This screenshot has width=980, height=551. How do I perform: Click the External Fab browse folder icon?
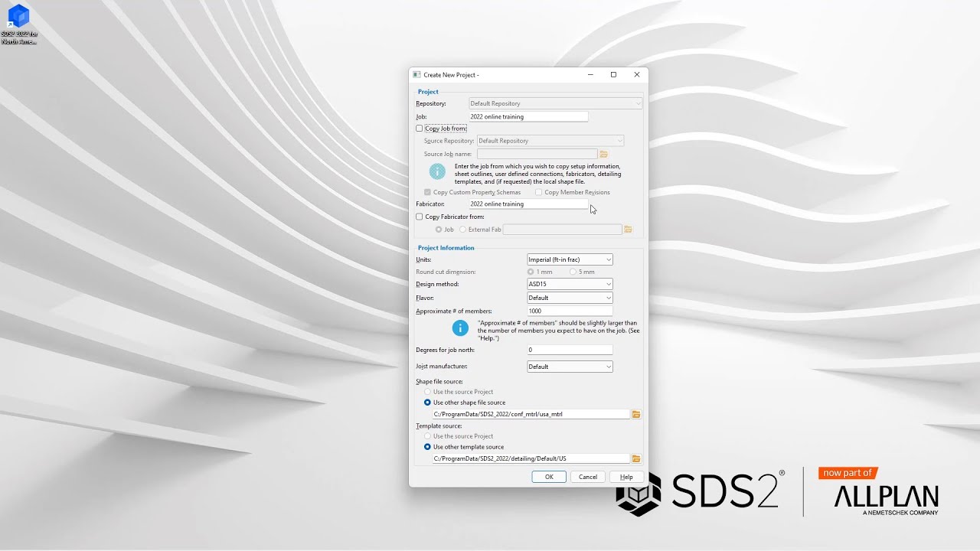[628, 230]
